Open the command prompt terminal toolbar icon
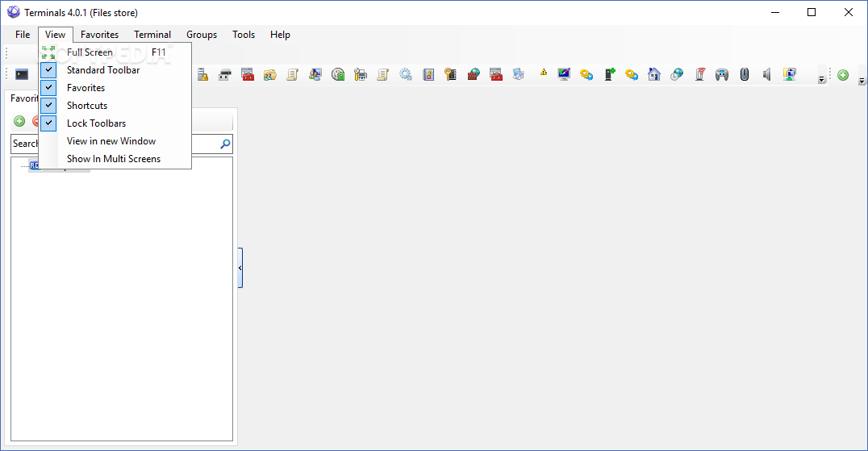This screenshot has width=868, height=451. (x=22, y=74)
